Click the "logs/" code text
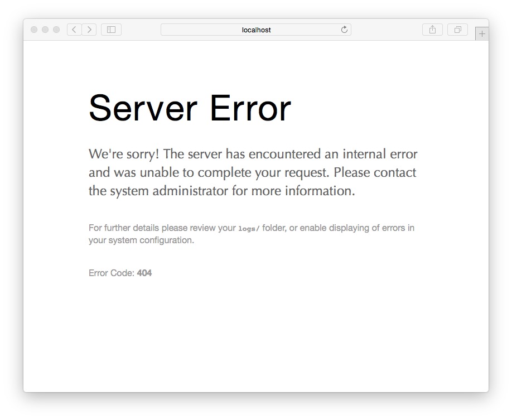The width and height of the screenshot is (512, 420). [249, 228]
